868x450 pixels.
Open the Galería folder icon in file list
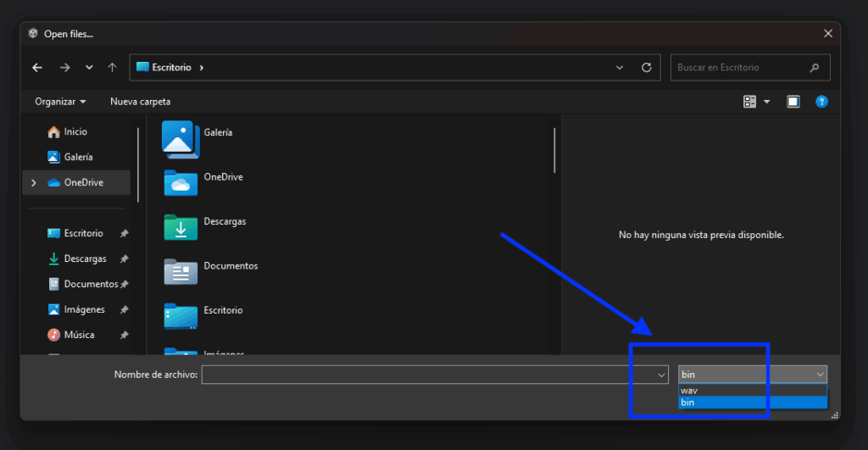[x=180, y=138]
